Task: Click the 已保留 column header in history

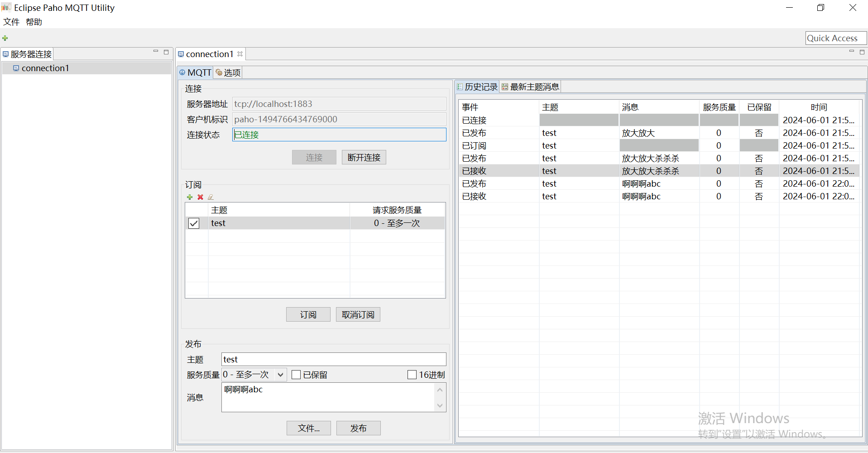Action: [x=759, y=107]
